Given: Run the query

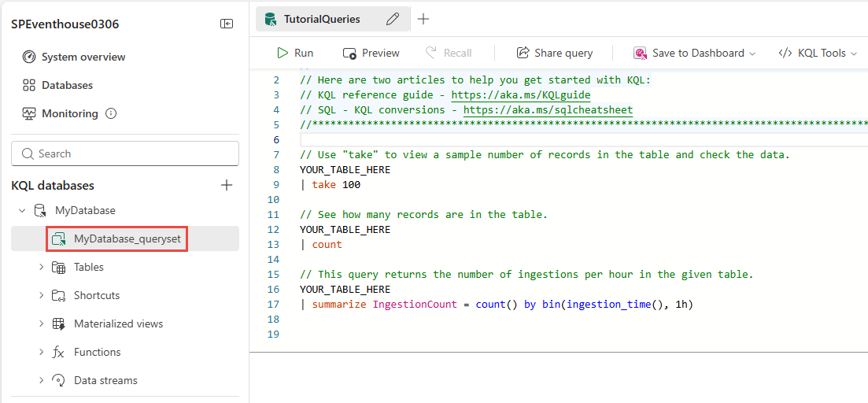Looking at the screenshot, I should point(295,53).
